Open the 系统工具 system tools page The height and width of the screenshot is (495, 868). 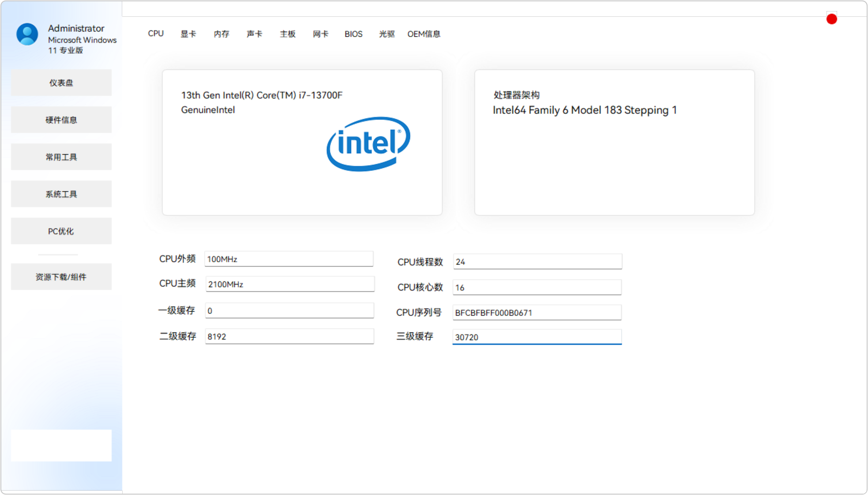[x=61, y=194]
